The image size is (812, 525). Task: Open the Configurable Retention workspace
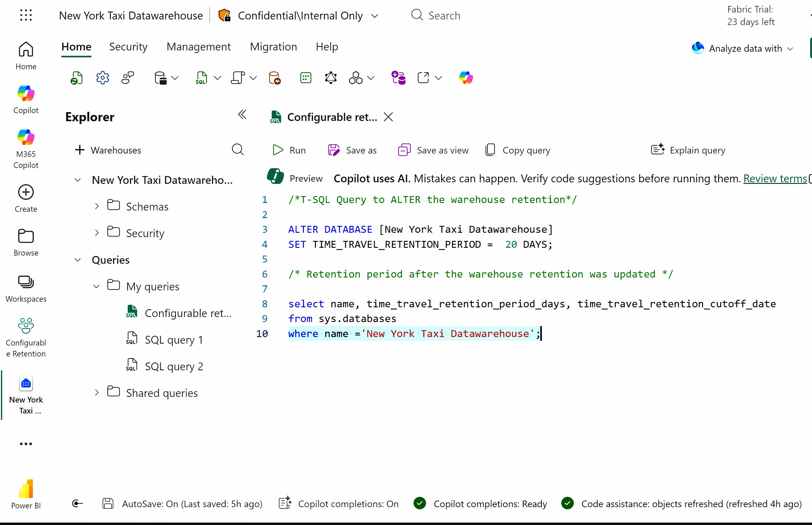point(26,337)
